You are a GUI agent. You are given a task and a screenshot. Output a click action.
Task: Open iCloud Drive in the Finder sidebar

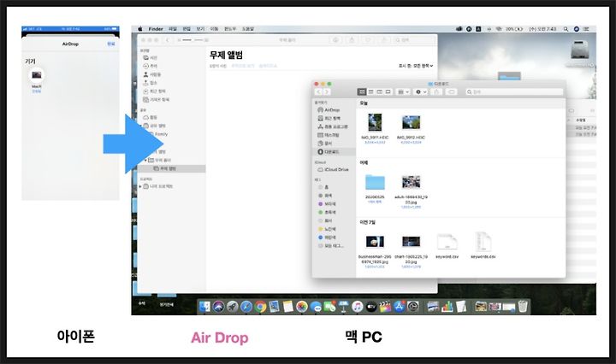tap(333, 169)
